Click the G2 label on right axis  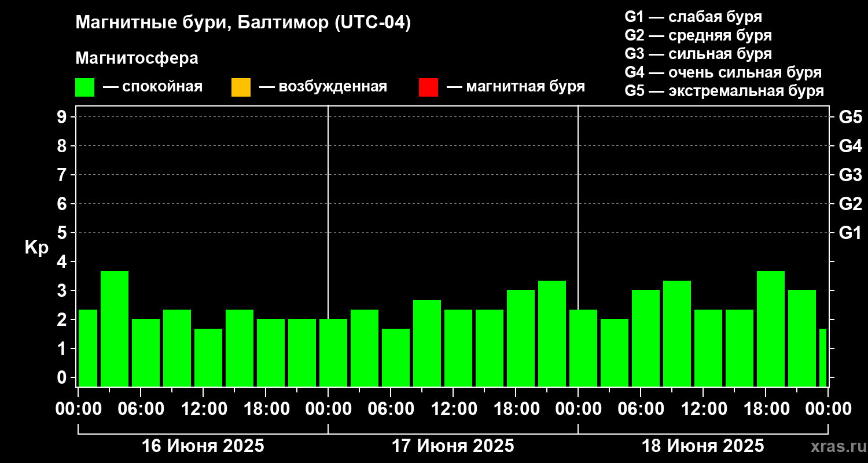click(x=850, y=204)
